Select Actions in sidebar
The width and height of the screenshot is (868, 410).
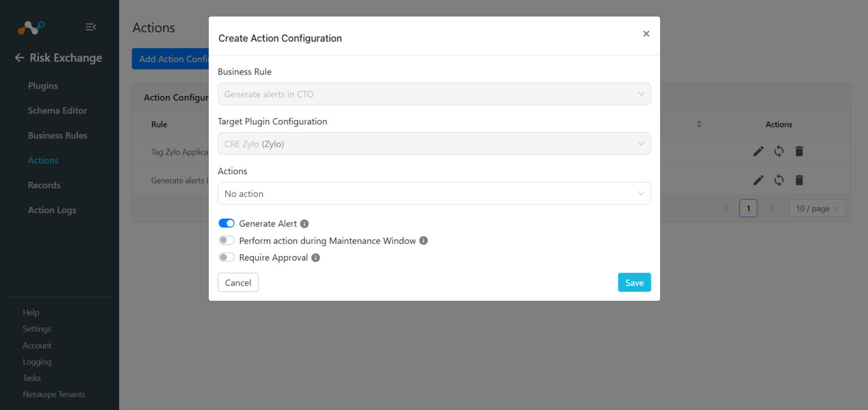click(x=43, y=160)
